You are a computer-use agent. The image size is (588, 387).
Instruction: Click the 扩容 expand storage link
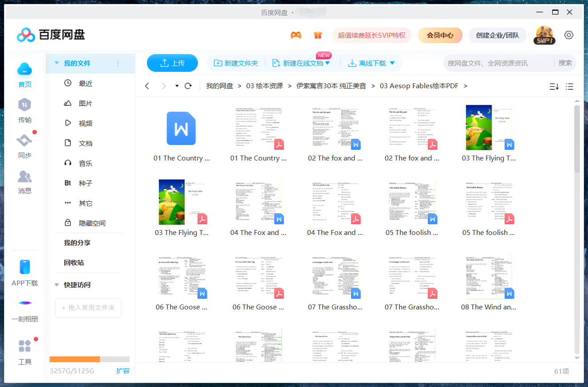click(x=123, y=371)
